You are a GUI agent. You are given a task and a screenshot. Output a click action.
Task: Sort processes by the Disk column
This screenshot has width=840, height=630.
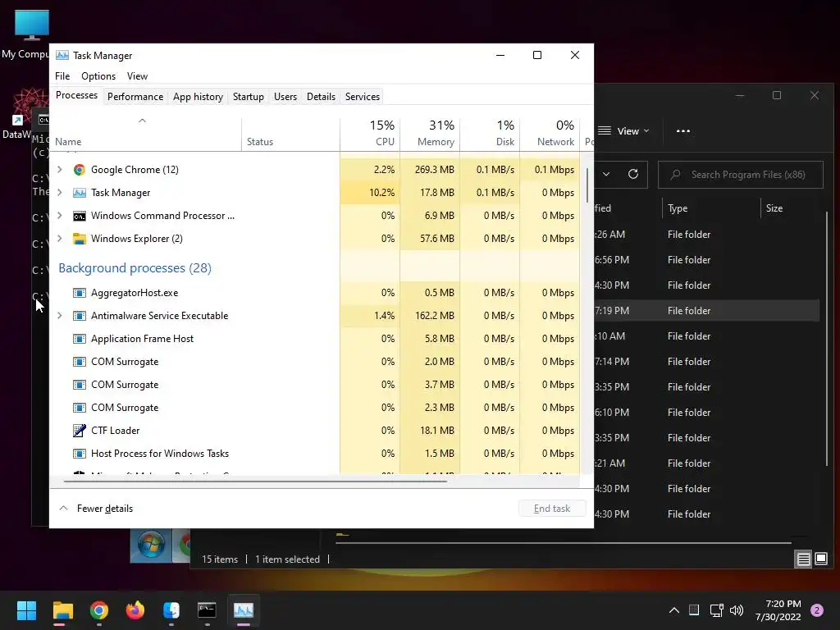pyautogui.click(x=491, y=134)
